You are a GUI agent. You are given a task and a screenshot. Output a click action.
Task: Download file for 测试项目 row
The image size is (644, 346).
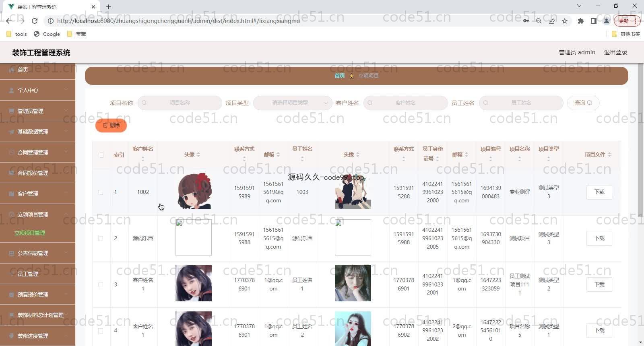pos(599,238)
